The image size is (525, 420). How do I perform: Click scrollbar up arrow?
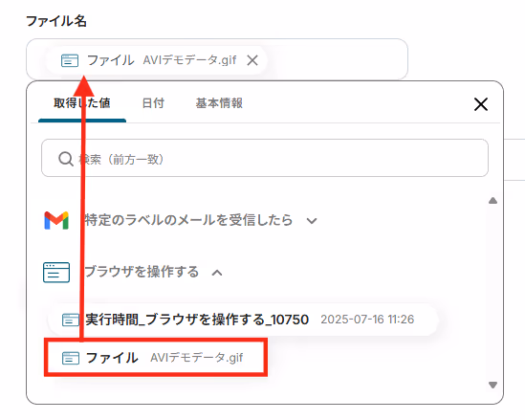tap(492, 201)
